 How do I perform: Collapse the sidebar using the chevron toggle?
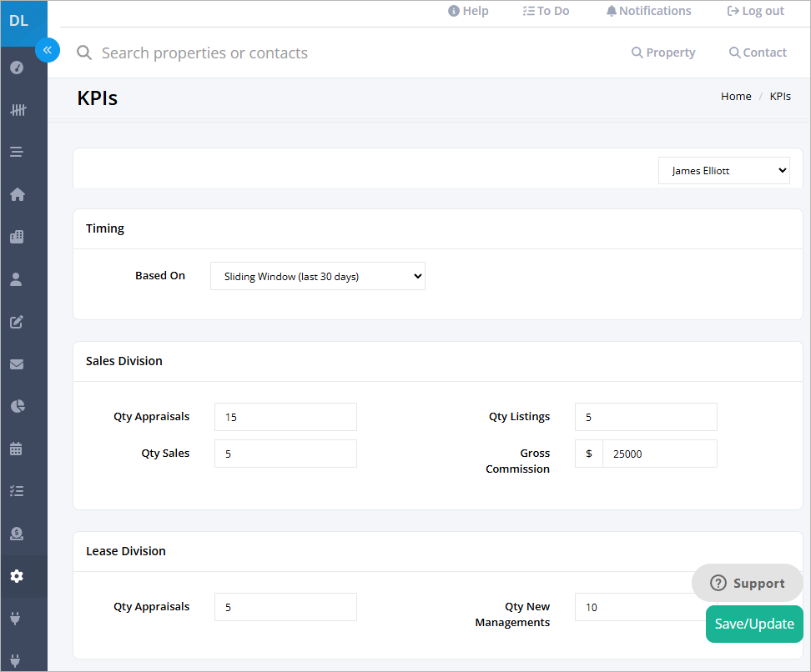48,50
